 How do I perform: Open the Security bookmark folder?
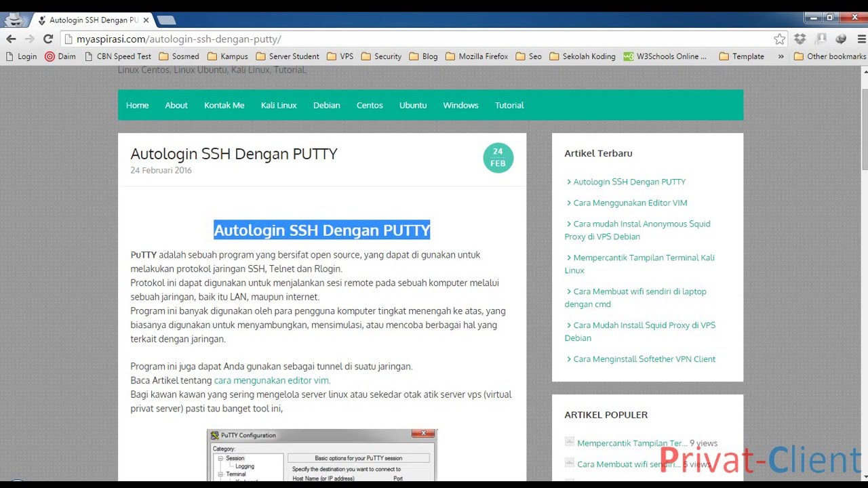382,56
